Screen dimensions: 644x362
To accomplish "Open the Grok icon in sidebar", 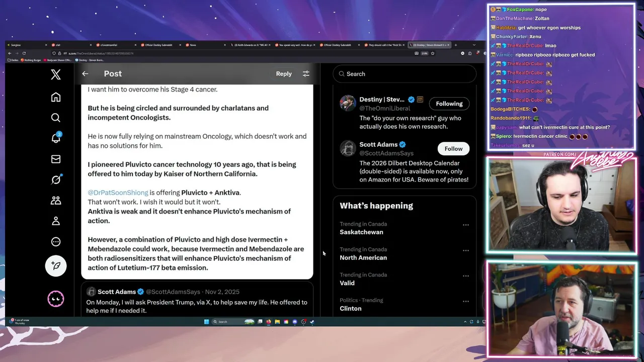I will pos(56,179).
